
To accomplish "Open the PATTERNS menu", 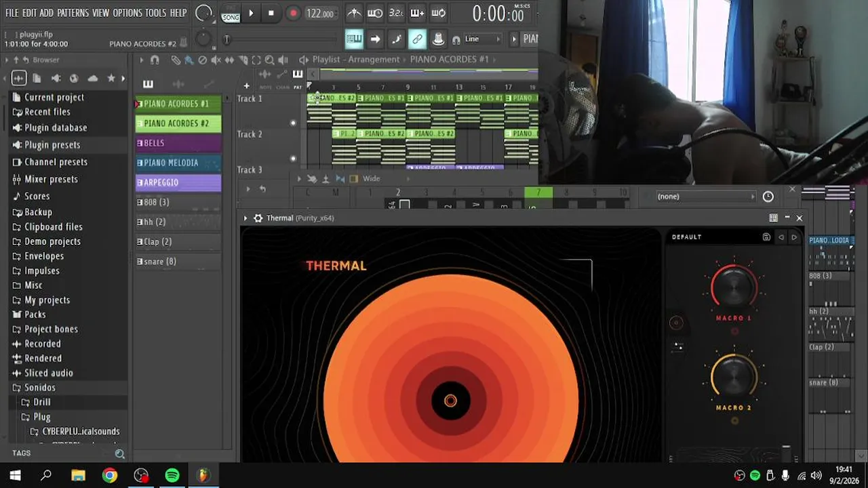I will point(73,13).
